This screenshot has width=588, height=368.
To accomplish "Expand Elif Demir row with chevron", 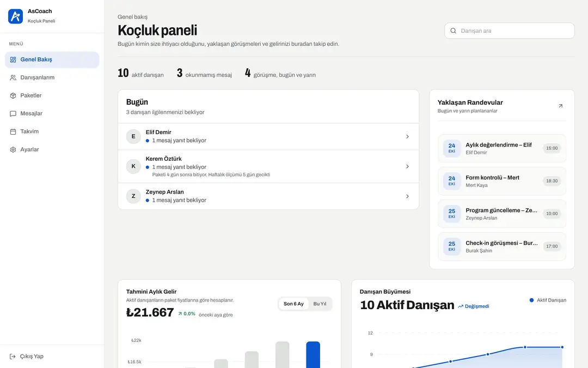I will click(407, 137).
